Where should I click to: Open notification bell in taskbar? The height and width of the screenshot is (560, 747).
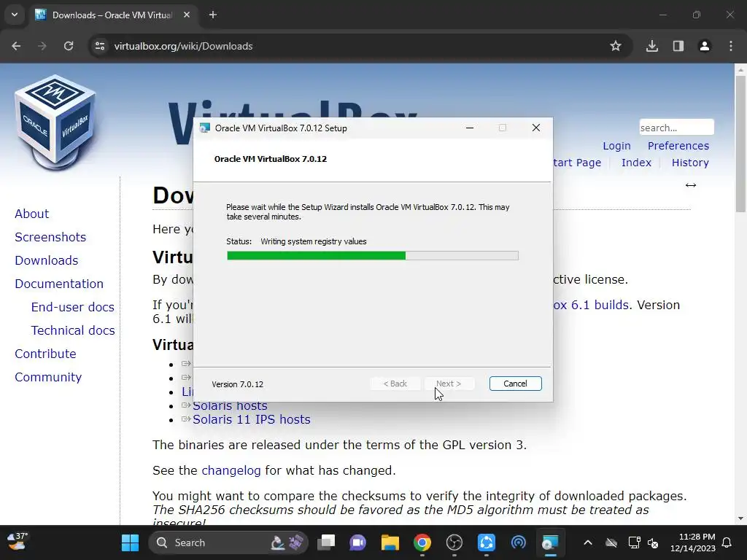727,542
